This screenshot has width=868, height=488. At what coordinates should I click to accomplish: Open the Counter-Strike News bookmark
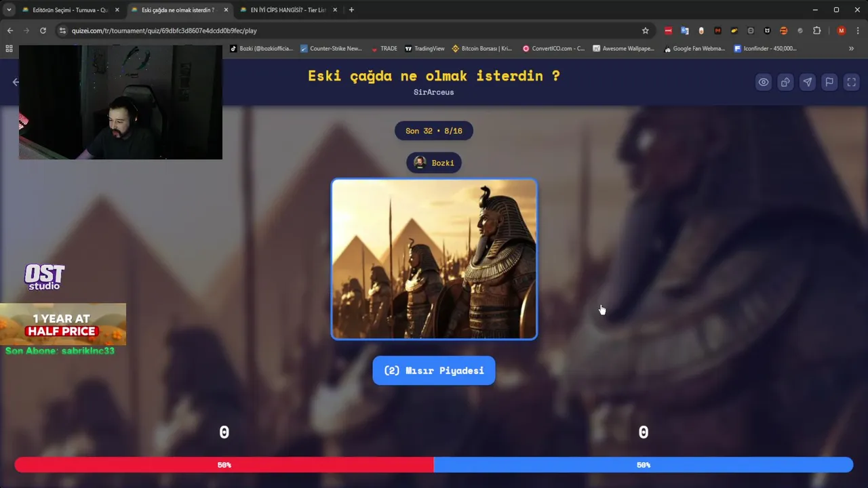pos(331,49)
